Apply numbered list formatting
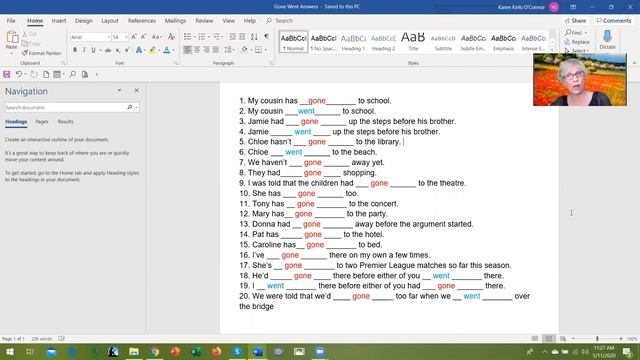This screenshot has width=640, height=360. [202, 37]
